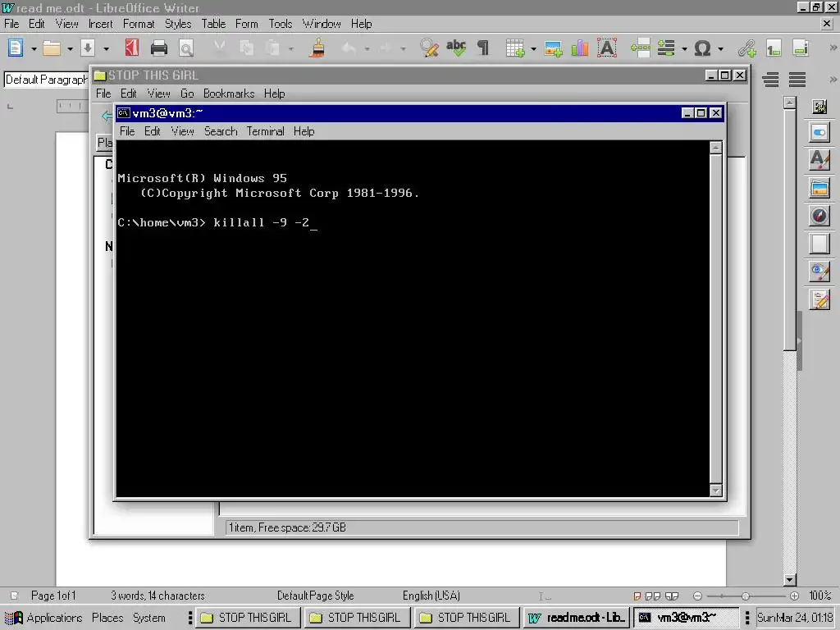Click the Insert Endnote icon
This screenshot has height=630, width=840.
tap(801, 48)
